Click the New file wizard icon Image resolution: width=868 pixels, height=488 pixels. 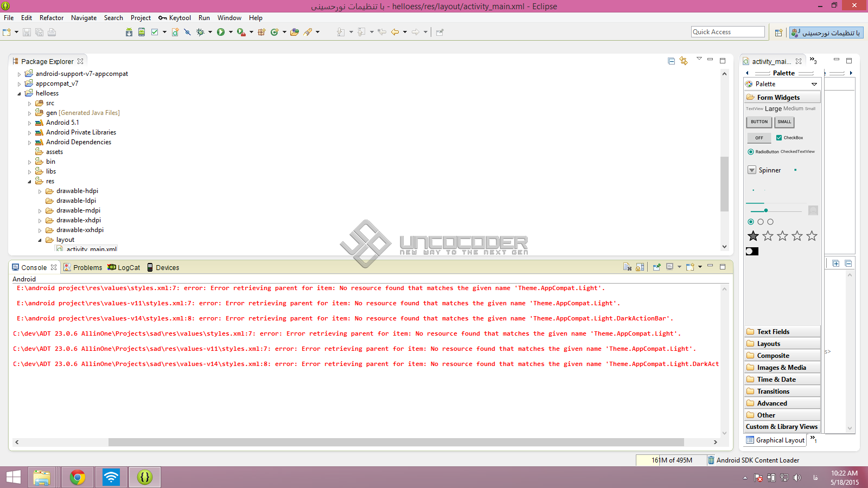click(7, 33)
